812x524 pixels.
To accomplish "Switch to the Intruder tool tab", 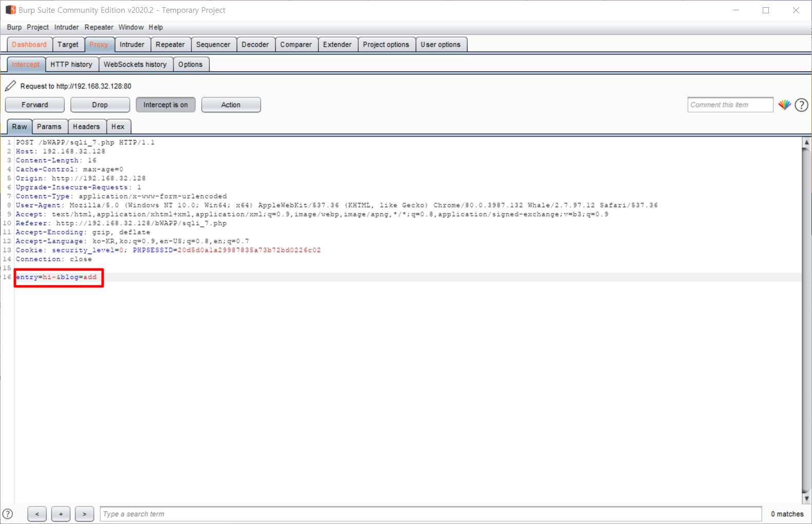I will pos(132,45).
